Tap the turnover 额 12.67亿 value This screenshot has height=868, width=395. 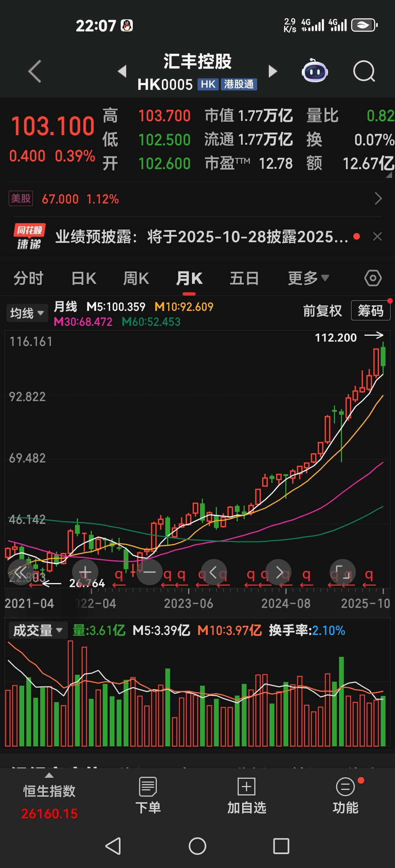pyautogui.click(x=350, y=163)
